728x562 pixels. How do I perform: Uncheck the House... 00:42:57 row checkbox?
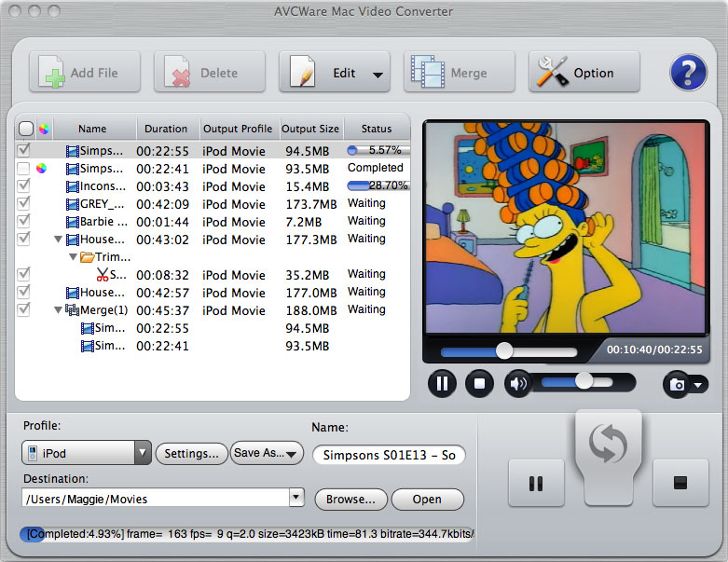pyautogui.click(x=23, y=292)
